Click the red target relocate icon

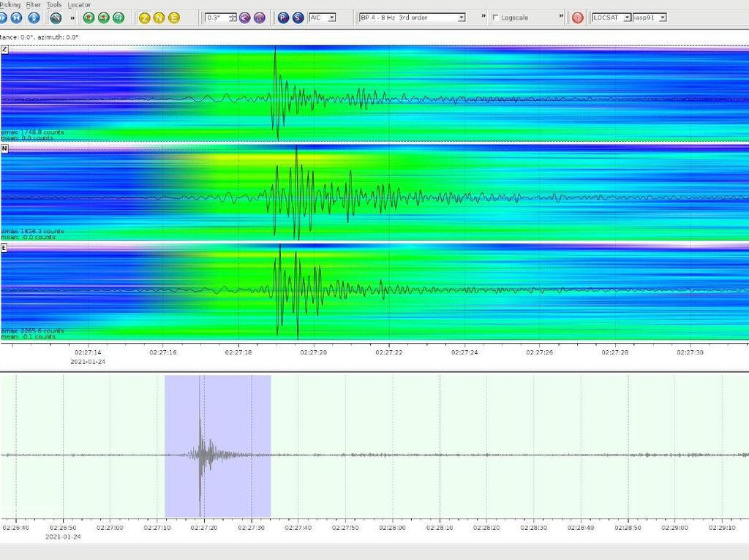click(578, 18)
